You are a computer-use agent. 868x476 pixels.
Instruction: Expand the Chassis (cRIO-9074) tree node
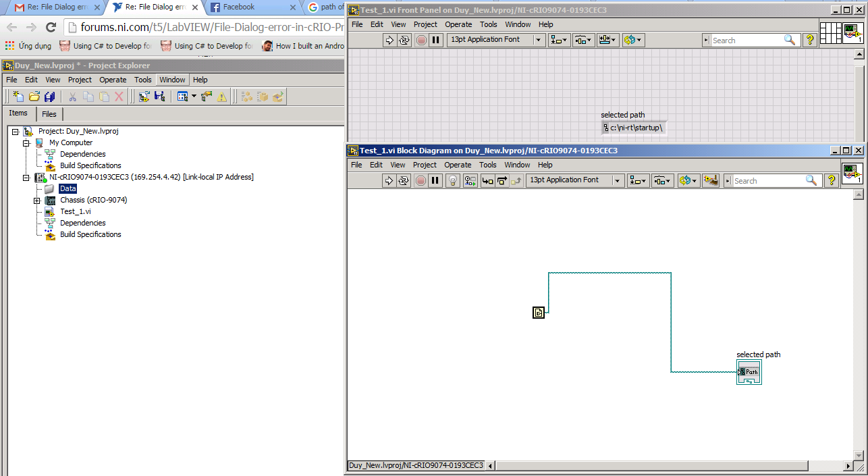37,201
